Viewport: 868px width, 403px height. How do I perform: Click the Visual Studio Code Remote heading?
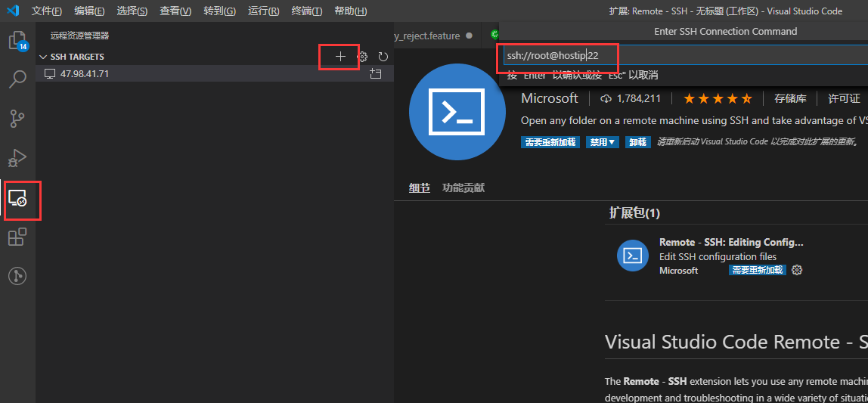coord(736,342)
